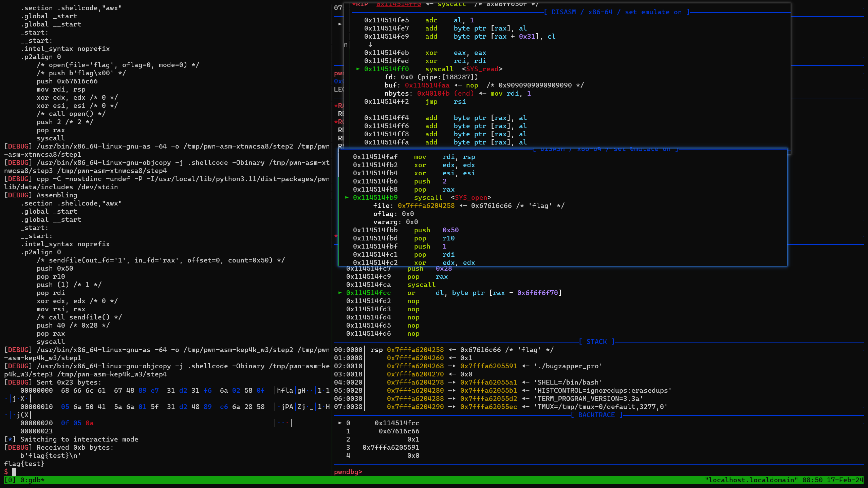
Task: Click the '$' shell prompt in left pane
Action: pos(6,472)
